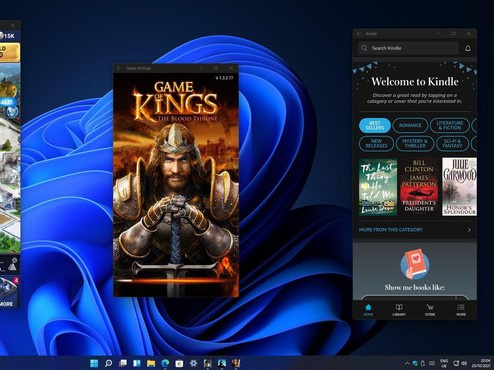Switch to Game of Kings taskbar icon

coord(236,363)
